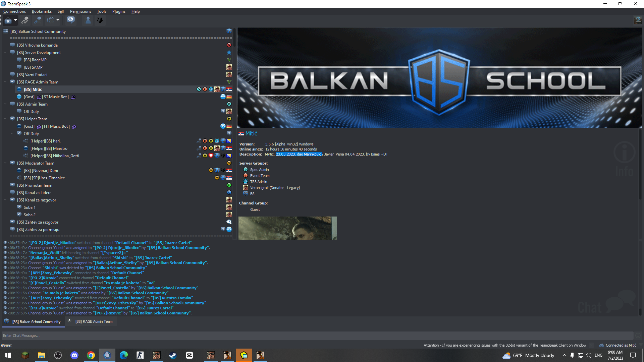Open the dropdown arrow next to Mute Speakers
The width and height of the screenshot is (644, 362).
click(58, 20)
